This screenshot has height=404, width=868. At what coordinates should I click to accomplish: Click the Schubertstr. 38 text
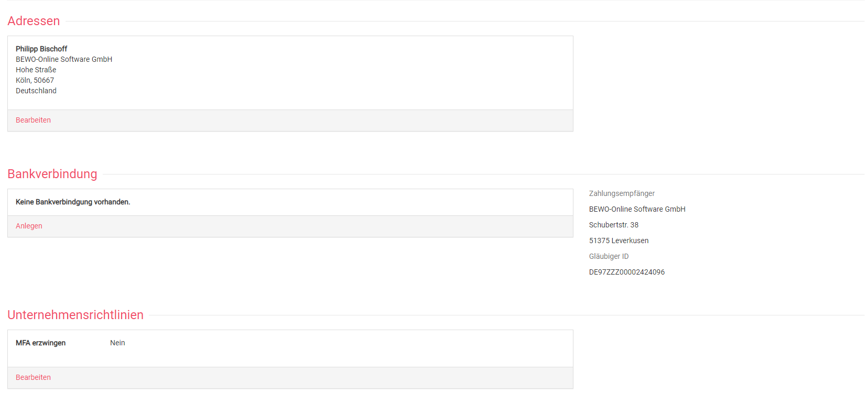point(613,225)
